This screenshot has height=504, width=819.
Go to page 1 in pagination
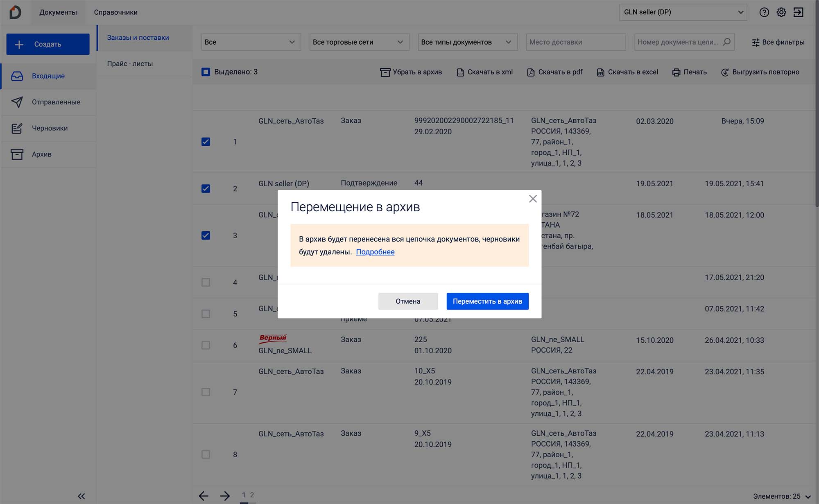click(244, 495)
